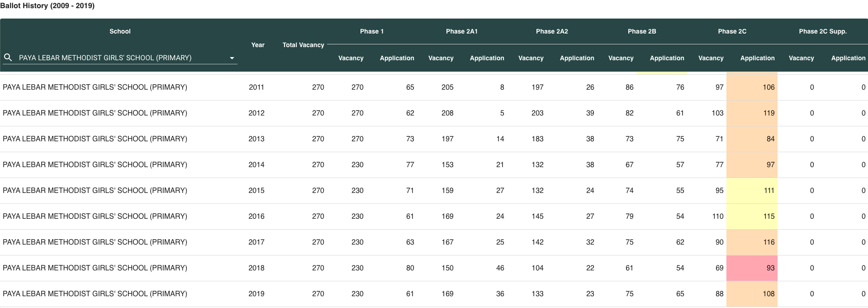Image resolution: width=868 pixels, height=308 pixels.
Task: Click Vacancy header under Phase 1
Action: point(351,58)
